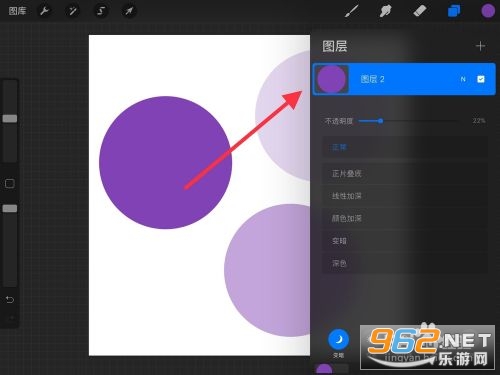Click the 不透明度 opacity slider handle

pos(380,121)
